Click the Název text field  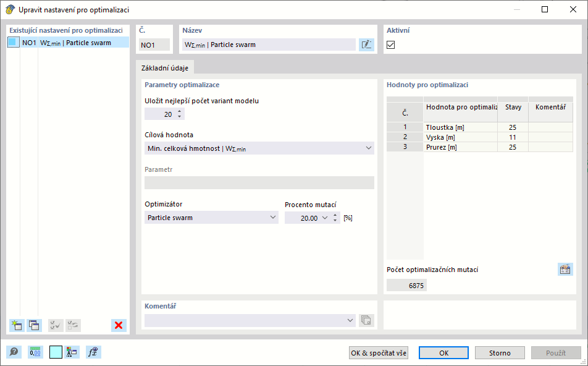(x=269, y=45)
